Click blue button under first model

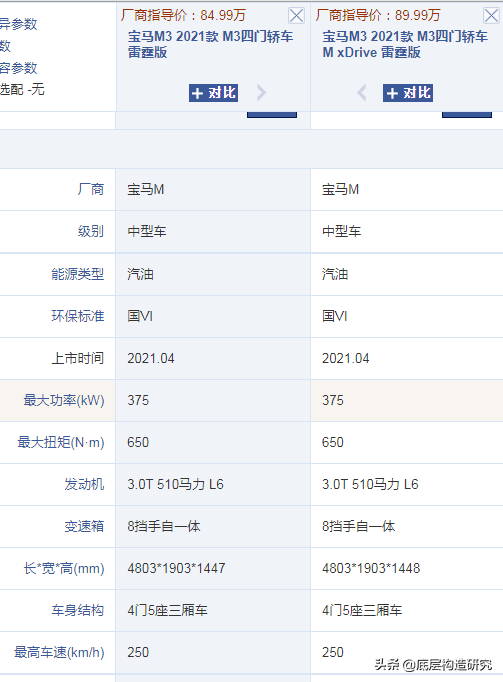click(x=272, y=114)
